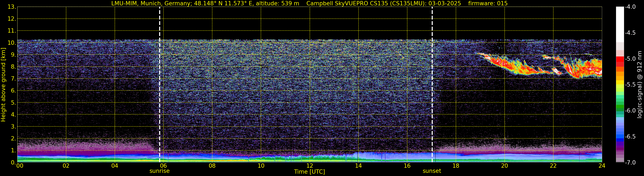Click the x-axis tick label 14

point(358,166)
